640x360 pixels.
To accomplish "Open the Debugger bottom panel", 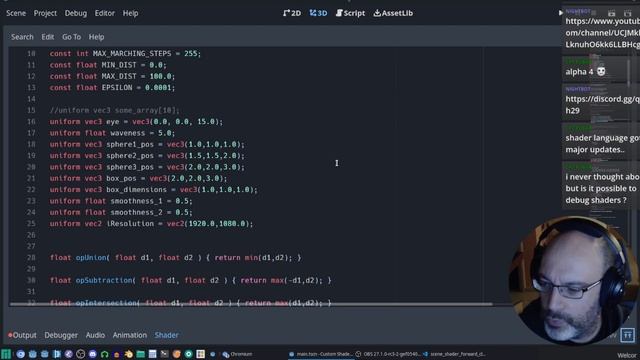I will tap(61, 335).
